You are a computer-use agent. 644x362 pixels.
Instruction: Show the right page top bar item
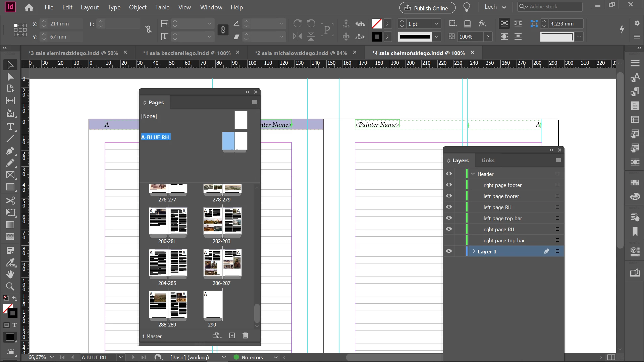pos(449,240)
